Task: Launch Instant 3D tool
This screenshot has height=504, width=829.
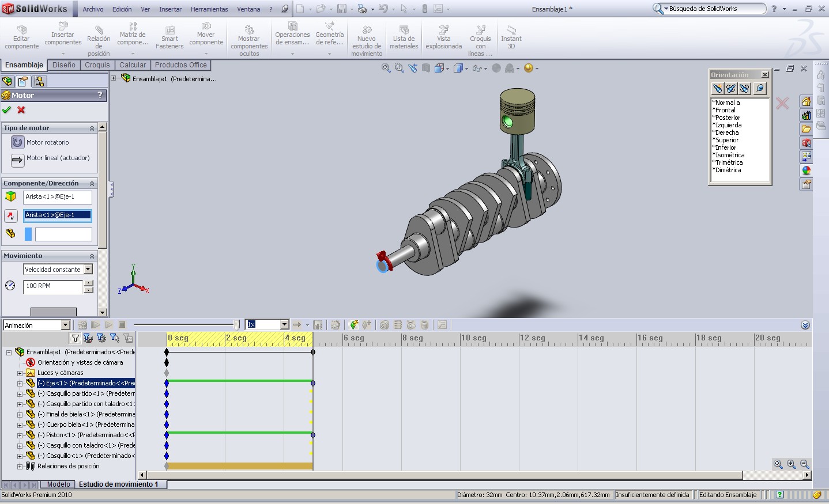Action: point(511,37)
